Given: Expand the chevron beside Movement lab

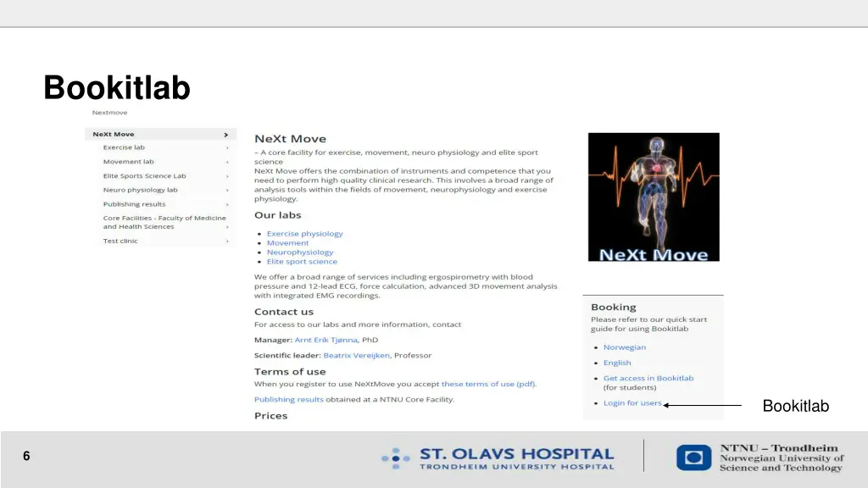Looking at the screenshot, I should coord(227,162).
